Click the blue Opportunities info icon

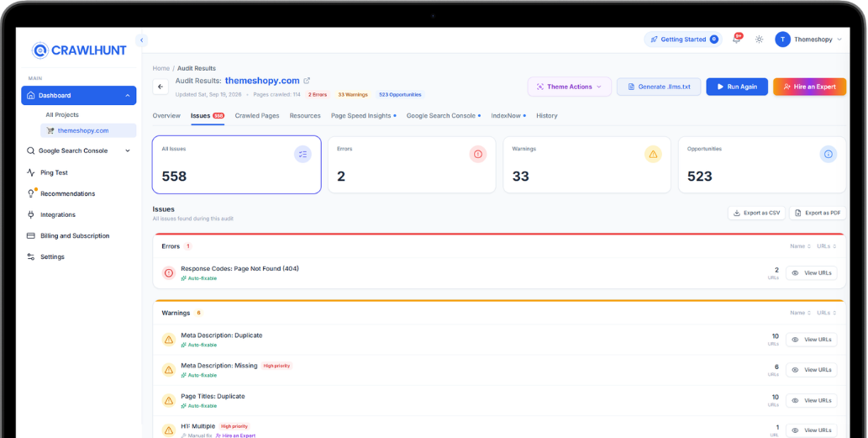click(x=829, y=155)
